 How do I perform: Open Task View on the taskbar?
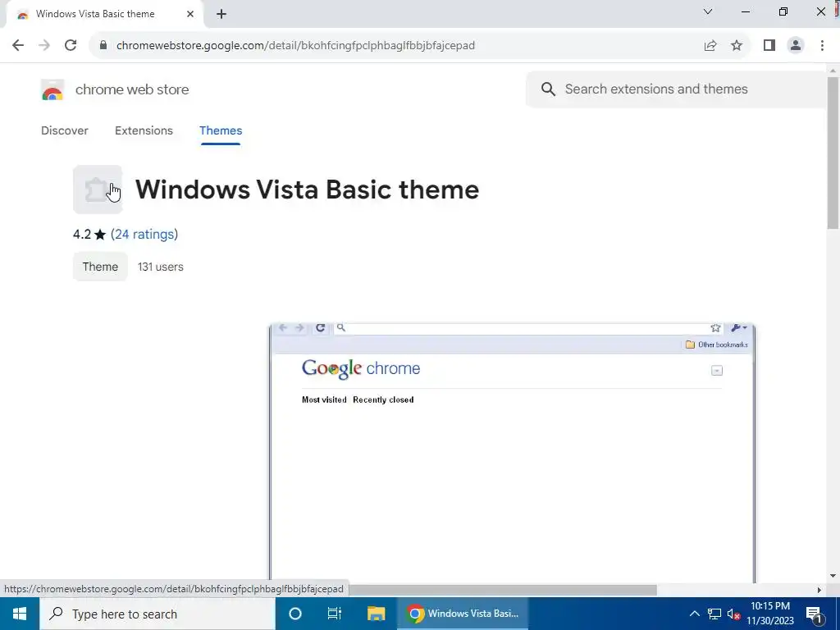(335, 614)
